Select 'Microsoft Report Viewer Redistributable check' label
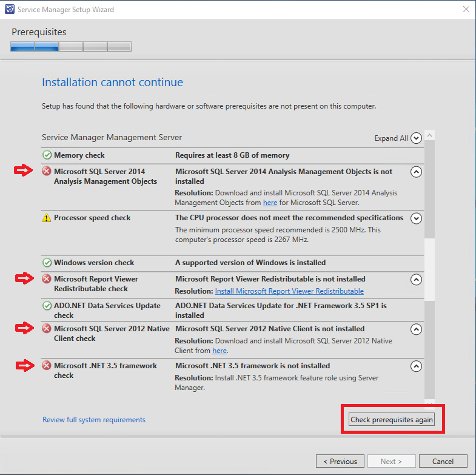 click(x=96, y=284)
